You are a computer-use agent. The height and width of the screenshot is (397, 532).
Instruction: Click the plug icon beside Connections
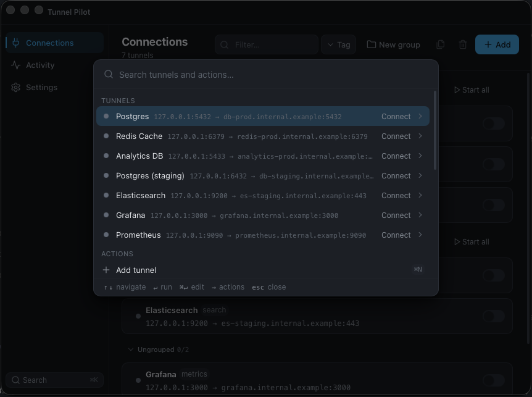coord(15,43)
